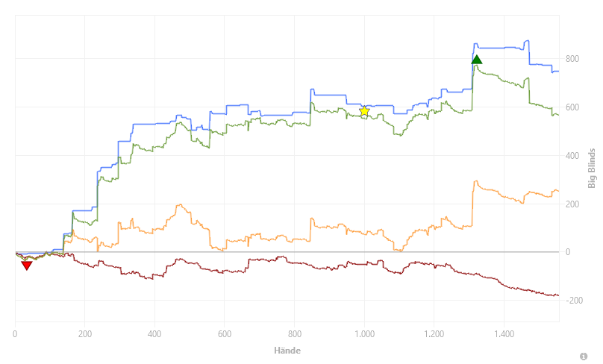
Task: Click the 1.400 label on the Hände axis
Action: pos(504,333)
